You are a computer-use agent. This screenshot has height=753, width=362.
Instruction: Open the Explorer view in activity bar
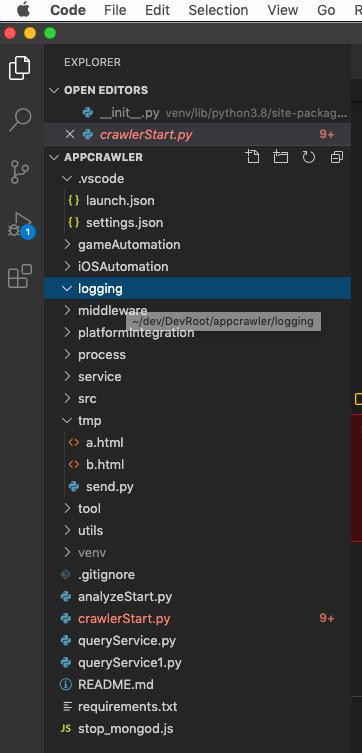20,68
